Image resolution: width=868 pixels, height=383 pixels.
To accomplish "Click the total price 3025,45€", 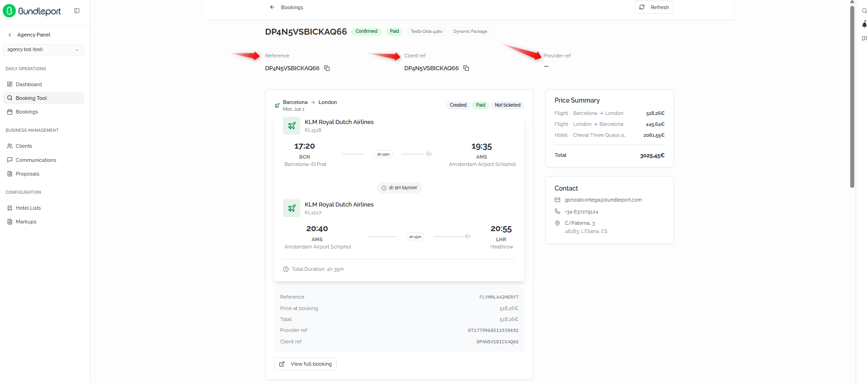I will [652, 155].
